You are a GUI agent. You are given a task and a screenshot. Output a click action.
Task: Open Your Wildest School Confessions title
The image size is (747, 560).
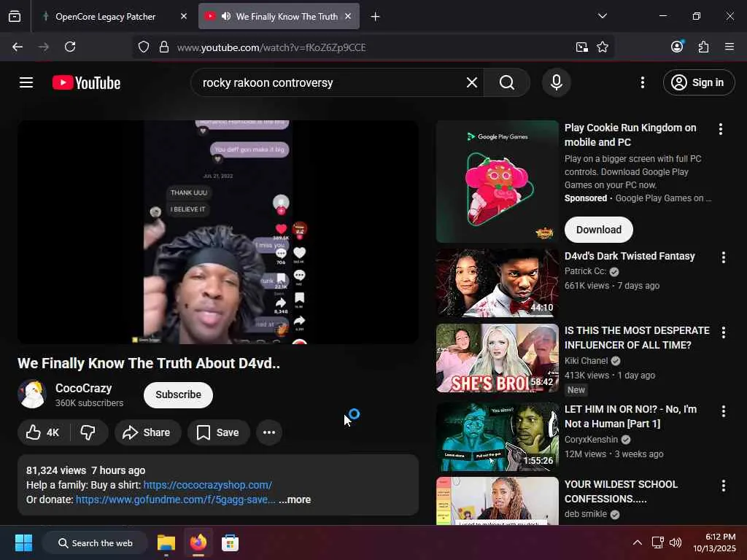621,491
